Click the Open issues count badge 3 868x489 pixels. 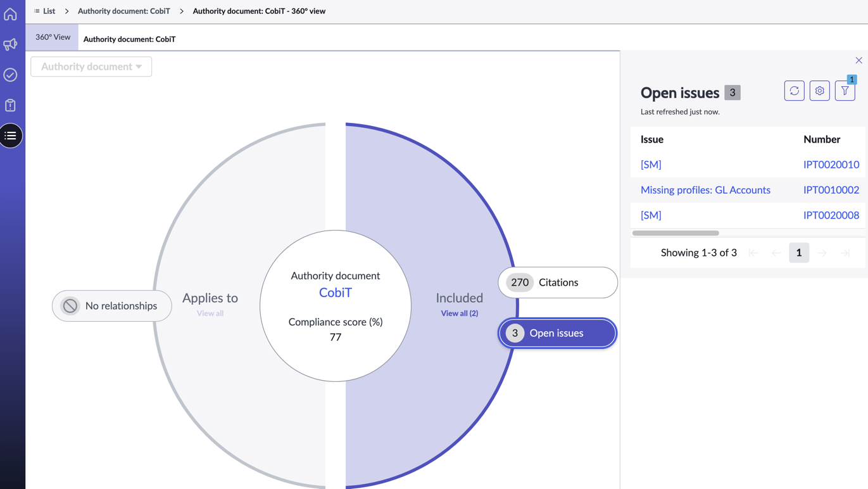[733, 92]
